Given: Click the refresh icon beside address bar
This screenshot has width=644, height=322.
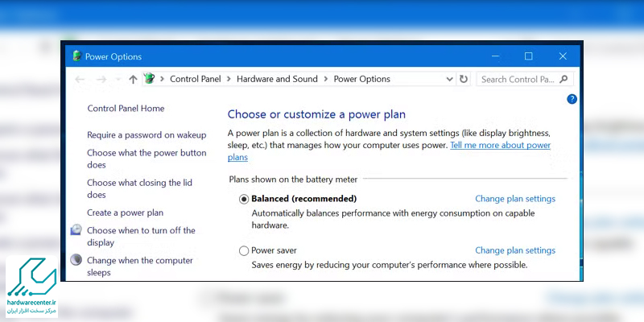Looking at the screenshot, I should tap(463, 80).
